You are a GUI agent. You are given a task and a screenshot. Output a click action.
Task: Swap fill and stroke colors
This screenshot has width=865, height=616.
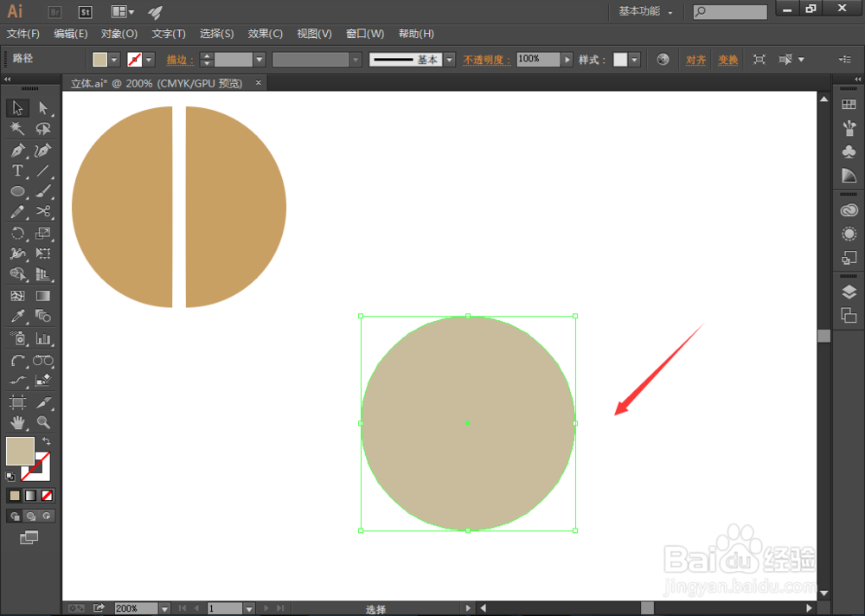click(47, 441)
